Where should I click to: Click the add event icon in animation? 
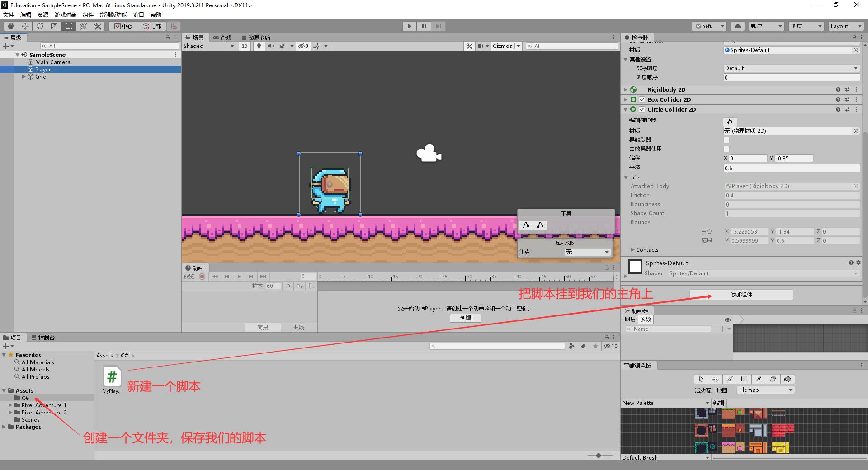[x=311, y=286]
